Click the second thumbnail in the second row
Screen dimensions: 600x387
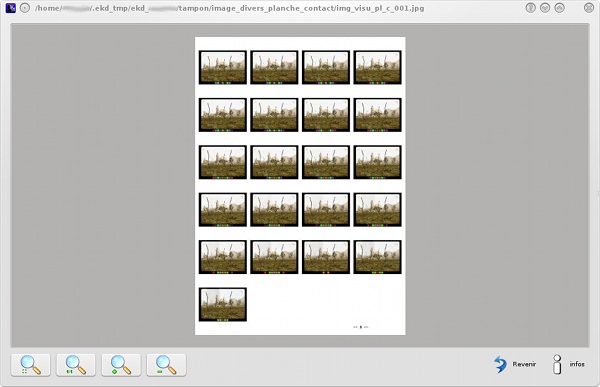click(274, 115)
